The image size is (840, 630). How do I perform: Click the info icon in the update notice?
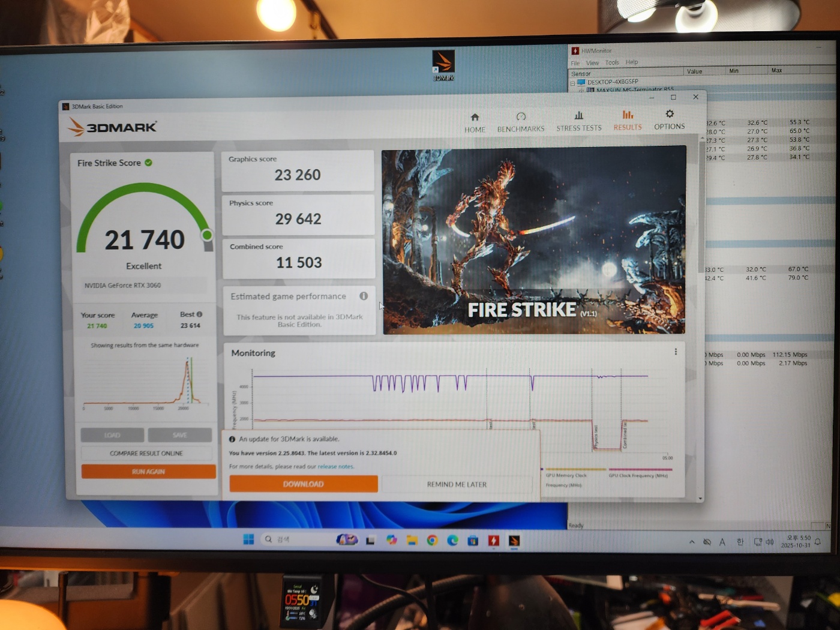(232, 439)
